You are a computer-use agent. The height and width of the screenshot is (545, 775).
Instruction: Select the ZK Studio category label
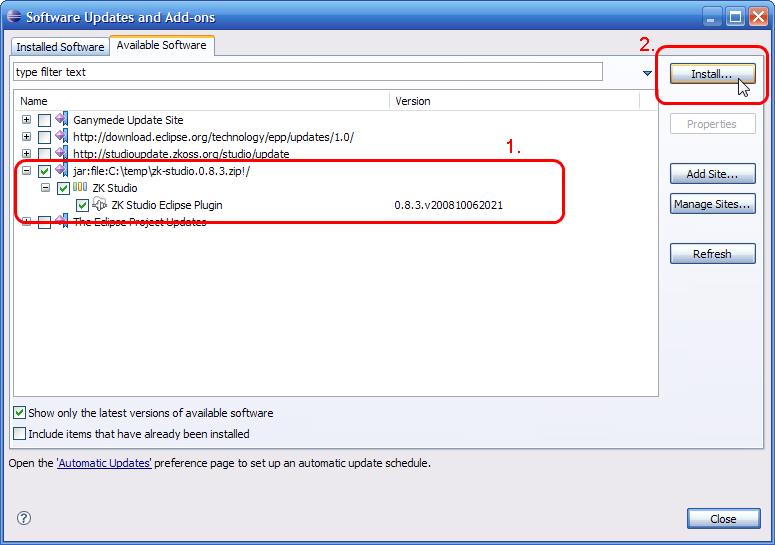(115, 188)
